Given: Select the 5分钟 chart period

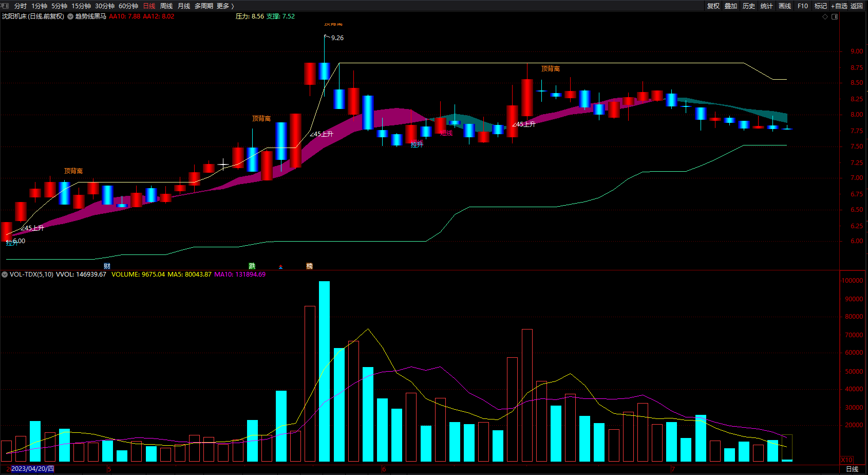Looking at the screenshot, I should coord(59,6).
